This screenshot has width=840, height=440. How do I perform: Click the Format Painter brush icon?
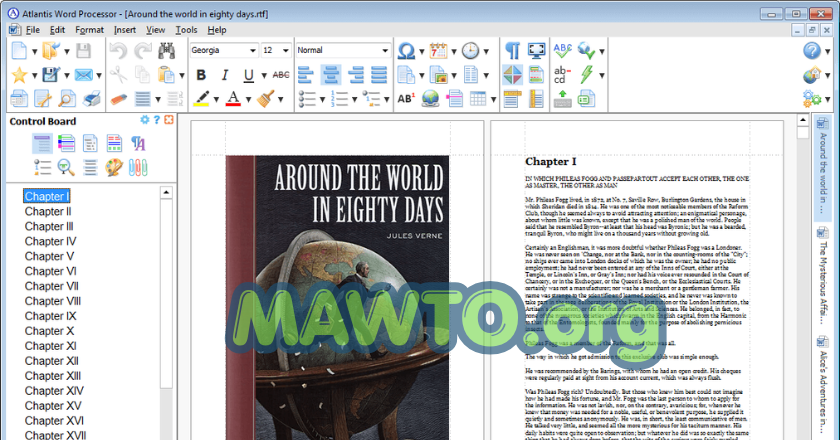(266, 99)
